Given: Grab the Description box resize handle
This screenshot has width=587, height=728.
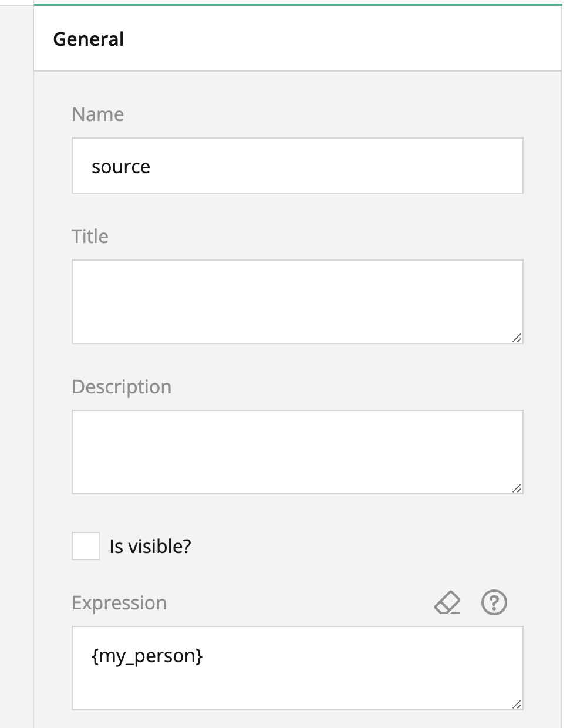Looking at the screenshot, I should [517, 488].
